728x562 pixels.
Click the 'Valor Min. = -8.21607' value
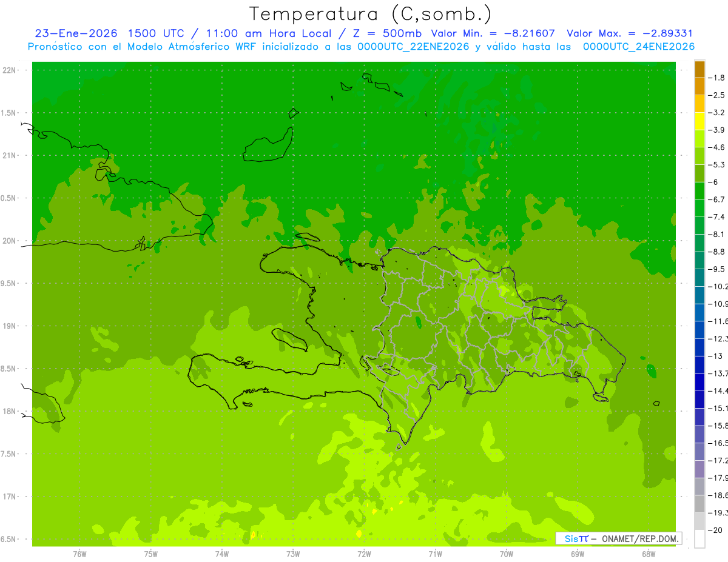[493, 33]
